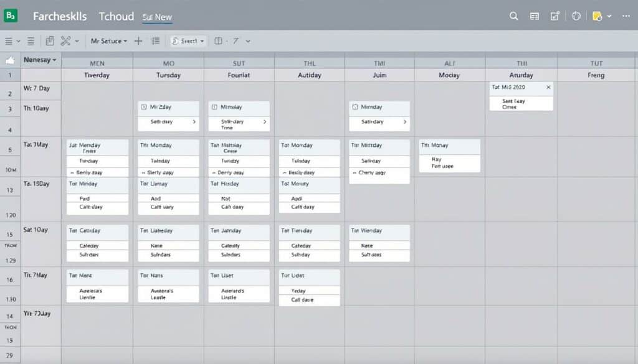The image size is (638, 364).
Task: Close the Tat Mi2 2/20 card
Action: point(548,87)
